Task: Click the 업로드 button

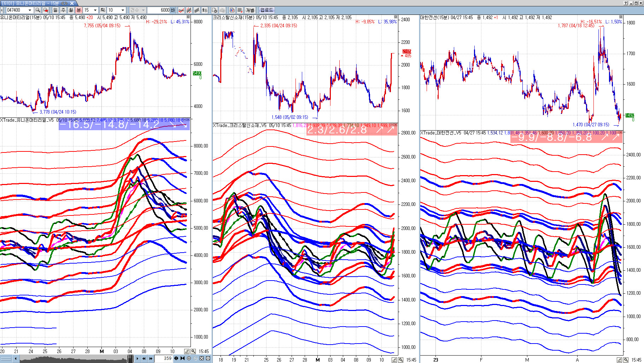Action: 267,10
